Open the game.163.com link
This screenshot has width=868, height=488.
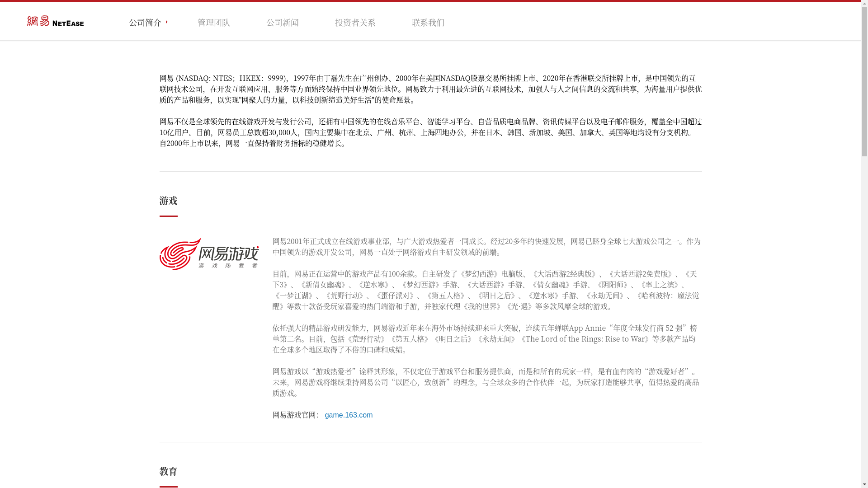tap(349, 415)
